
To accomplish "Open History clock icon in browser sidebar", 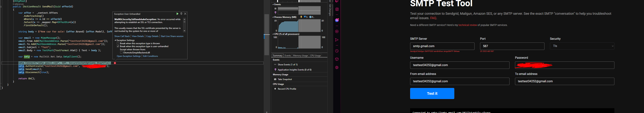I will click(337, 51).
